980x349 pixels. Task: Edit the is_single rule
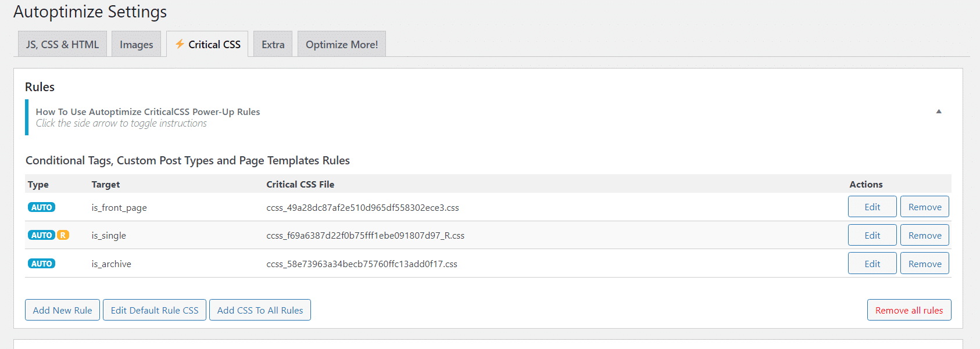coord(872,235)
